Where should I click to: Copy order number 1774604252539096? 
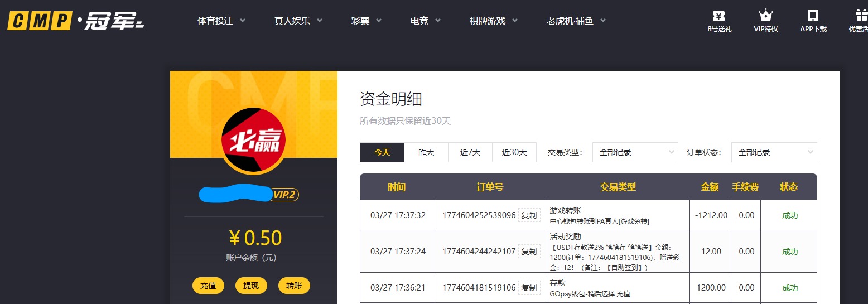(529, 215)
